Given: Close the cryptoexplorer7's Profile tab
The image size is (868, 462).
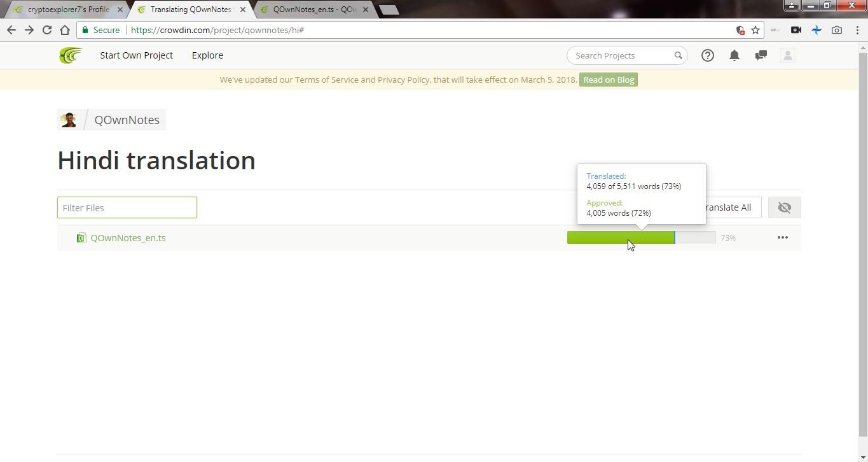Looking at the screenshot, I should coord(120,10).
